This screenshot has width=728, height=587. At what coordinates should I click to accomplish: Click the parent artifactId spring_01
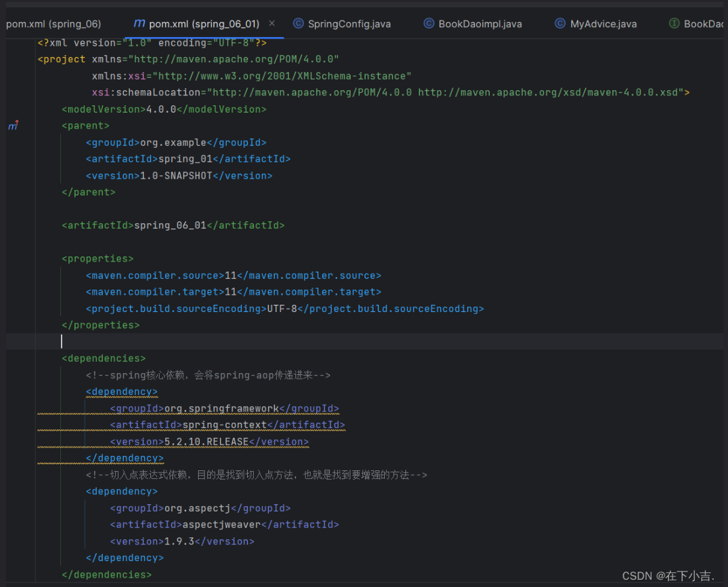point(185,159)
